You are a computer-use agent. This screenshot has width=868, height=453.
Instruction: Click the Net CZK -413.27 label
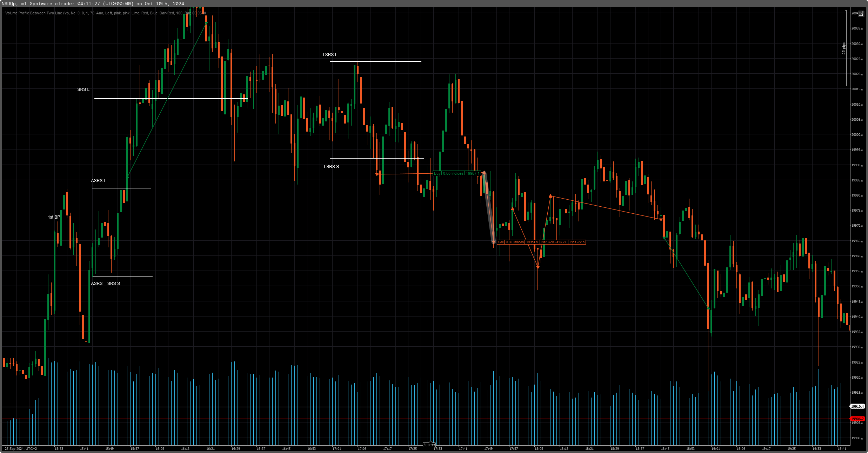[554, 242]
